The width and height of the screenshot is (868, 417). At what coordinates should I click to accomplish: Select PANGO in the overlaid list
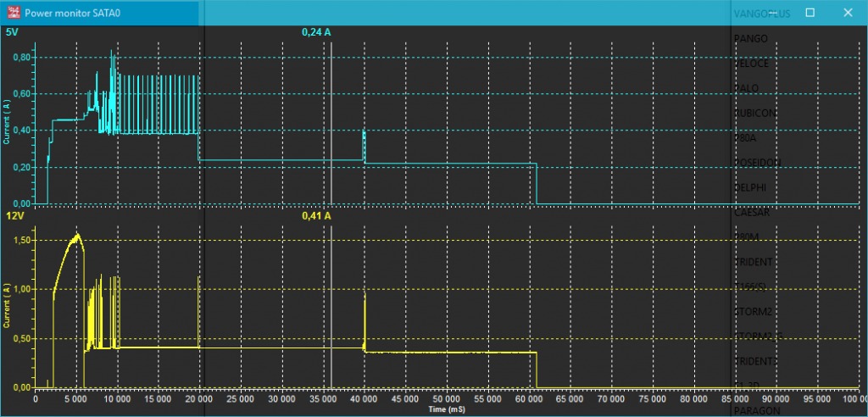click(x=751, y=38)
